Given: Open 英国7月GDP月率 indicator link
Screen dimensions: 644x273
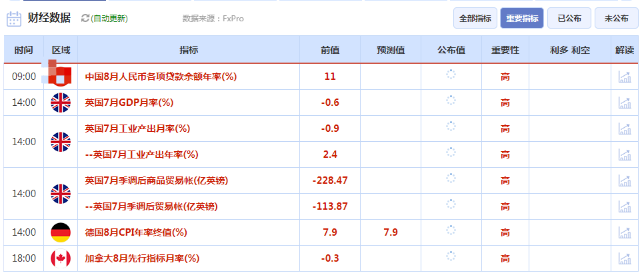Looking at the screenshot, I should 129,103.
